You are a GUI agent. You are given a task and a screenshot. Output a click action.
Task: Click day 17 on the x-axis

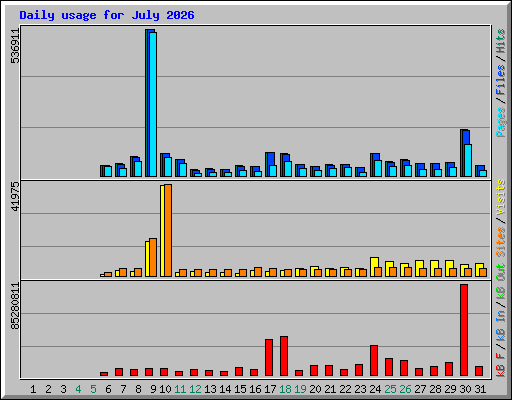click(270, 389)
